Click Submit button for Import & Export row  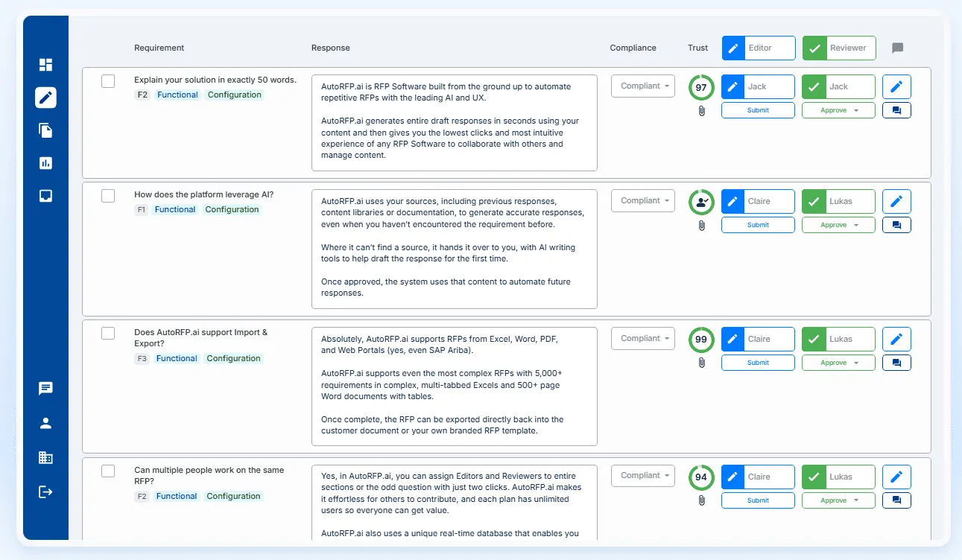click(758, 363)
